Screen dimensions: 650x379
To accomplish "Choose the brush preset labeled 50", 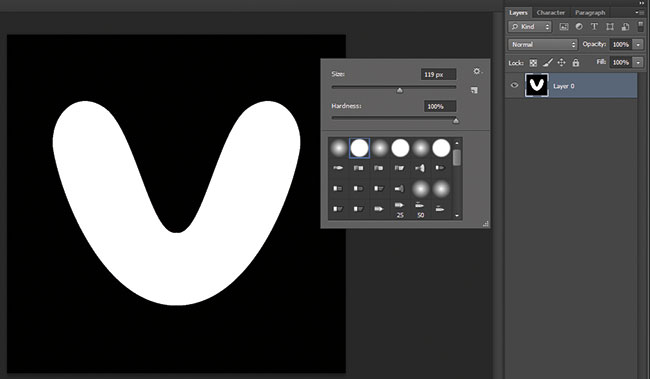I will click(420, 210).
